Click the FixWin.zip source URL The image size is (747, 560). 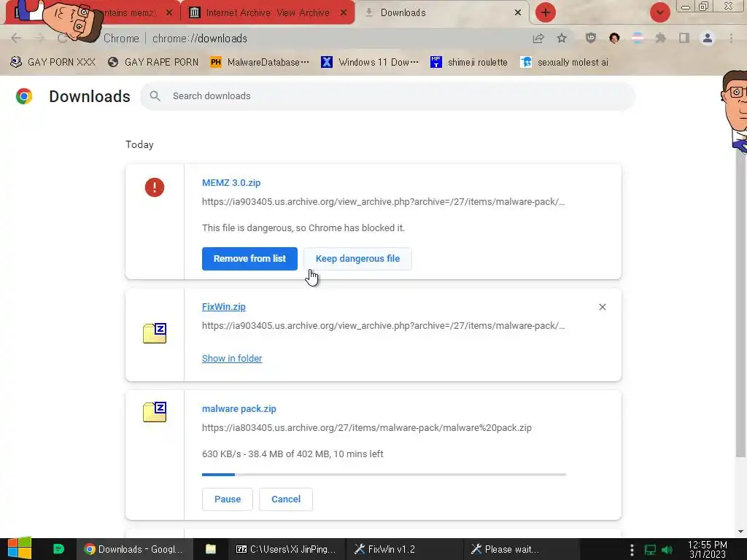[x=384, y=326]
